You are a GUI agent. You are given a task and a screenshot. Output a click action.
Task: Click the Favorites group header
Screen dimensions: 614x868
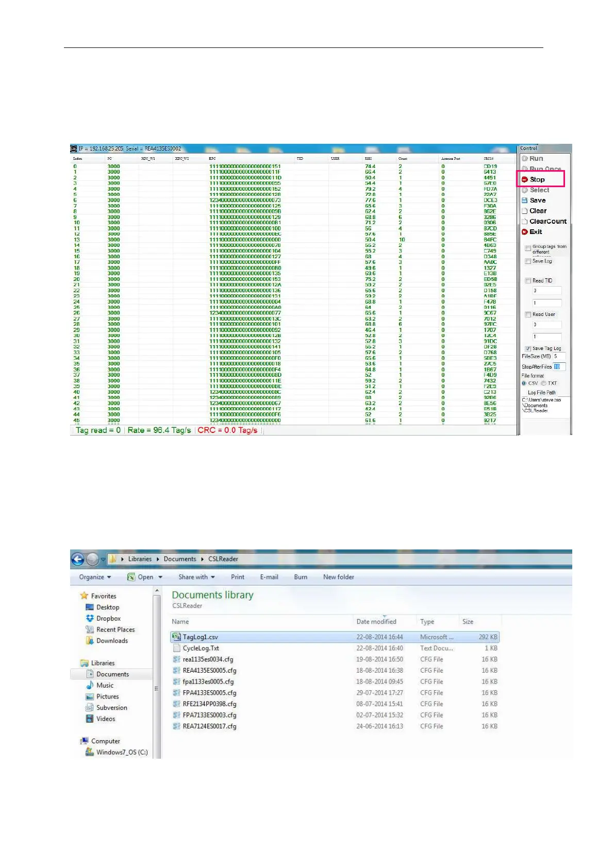point(98,596)
